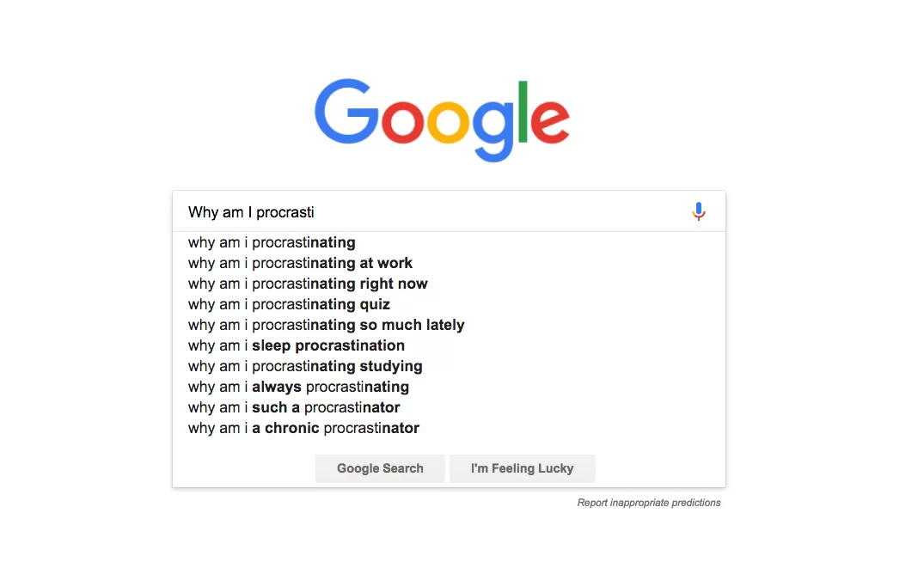Pick 'why am i always procrastinating' suggestion
Screen dimensions: 924x568
point(298,387)
